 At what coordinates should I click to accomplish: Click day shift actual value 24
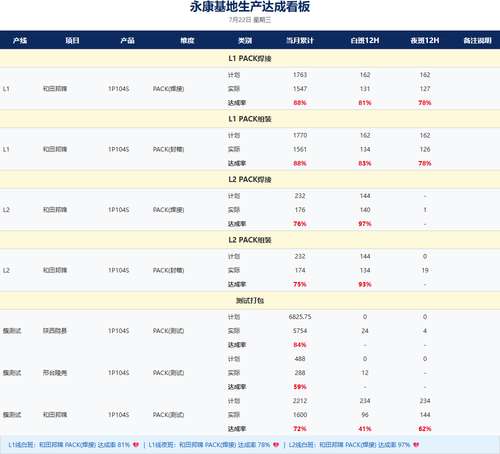click(365, 331)
